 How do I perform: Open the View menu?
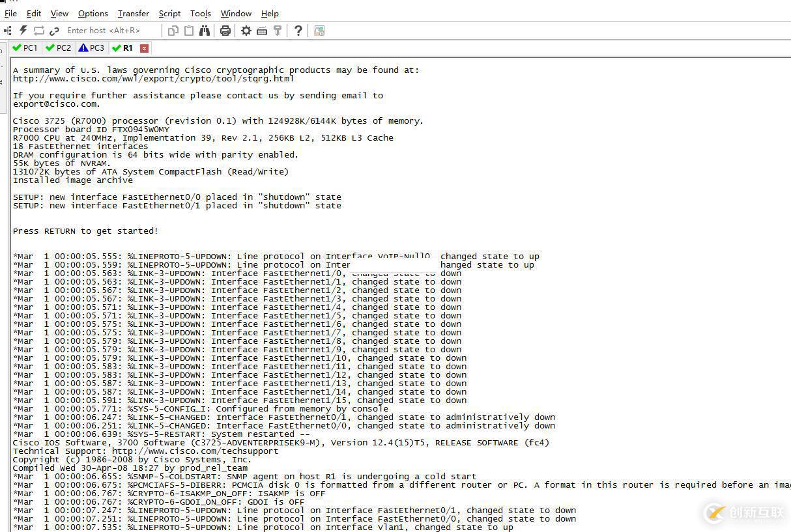(x=59, y=13)
